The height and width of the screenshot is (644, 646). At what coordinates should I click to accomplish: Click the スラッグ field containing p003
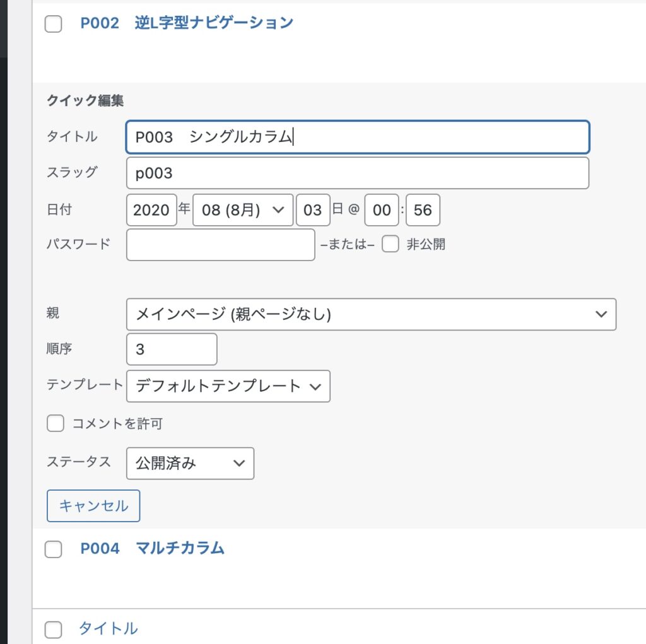pos(358,173)
